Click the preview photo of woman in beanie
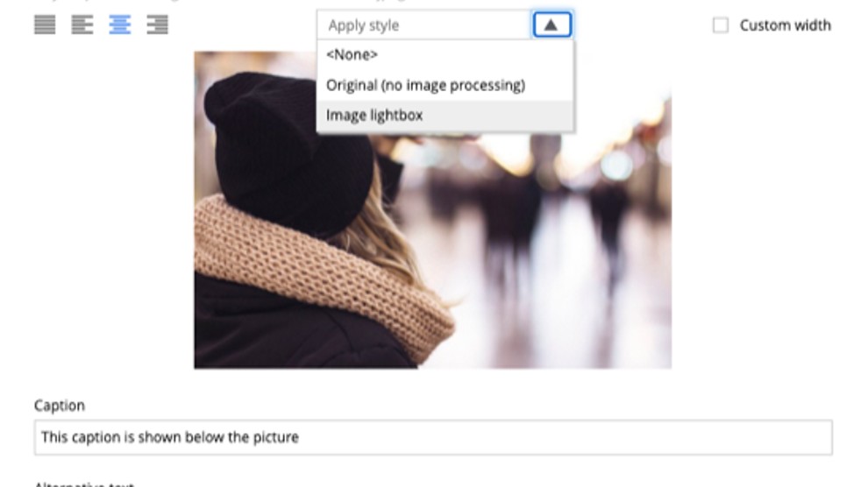Viewport: 868px width, 487px height. (x=433, y=210)
